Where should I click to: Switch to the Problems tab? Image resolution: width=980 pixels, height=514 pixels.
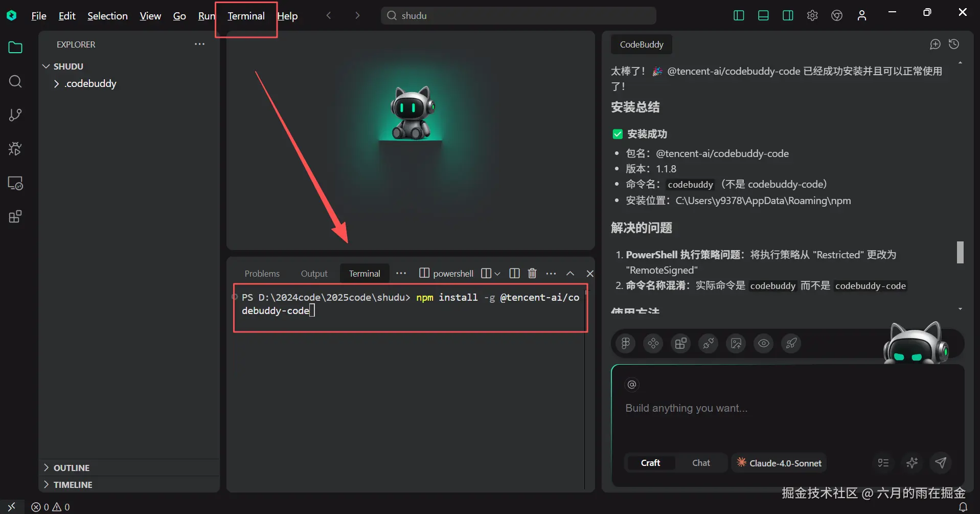[x=262, y=274]
